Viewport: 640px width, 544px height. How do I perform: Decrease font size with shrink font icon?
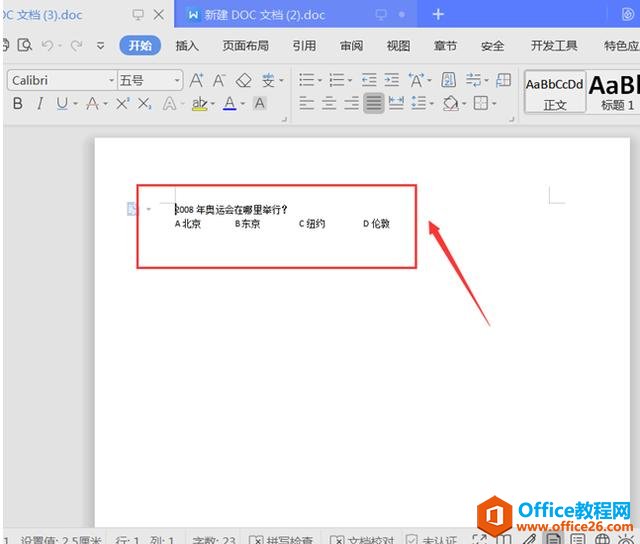[219, 80]
